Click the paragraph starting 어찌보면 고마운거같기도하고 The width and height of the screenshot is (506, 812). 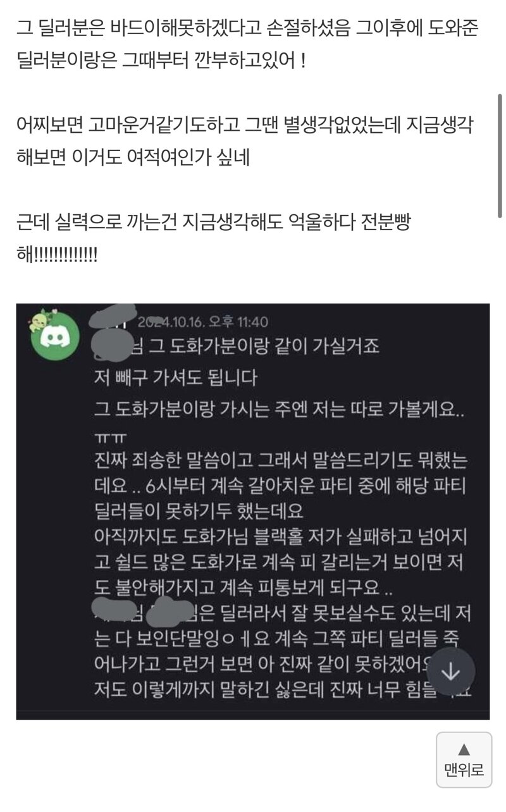[245, 141]
